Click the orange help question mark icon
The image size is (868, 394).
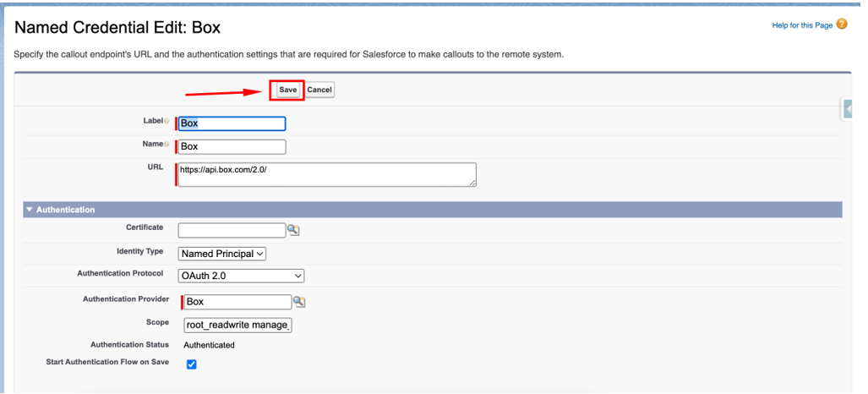[842, 25]
